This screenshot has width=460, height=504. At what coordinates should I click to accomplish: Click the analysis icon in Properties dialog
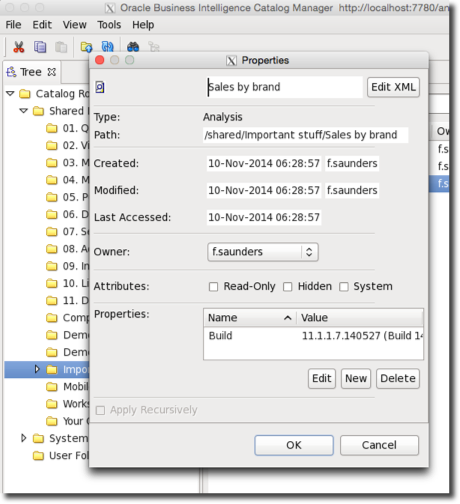[x=100, y=87]
